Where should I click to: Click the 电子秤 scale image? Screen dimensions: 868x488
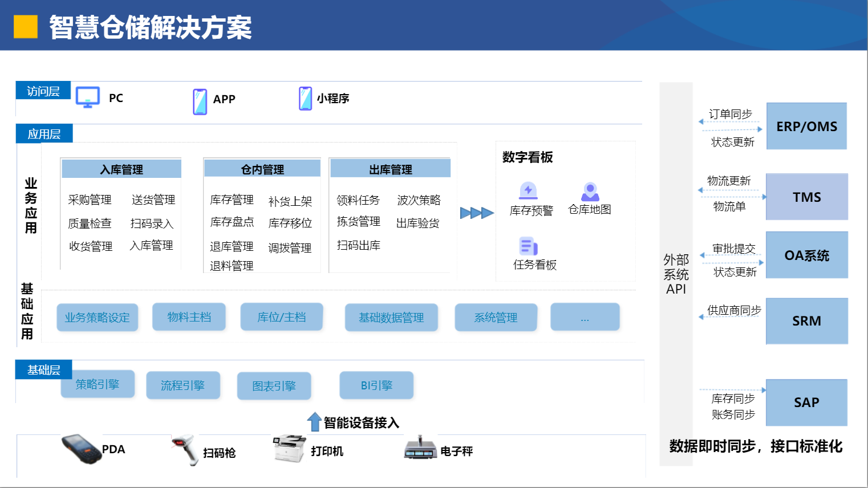pyautogui.click(x=420, y=448)
